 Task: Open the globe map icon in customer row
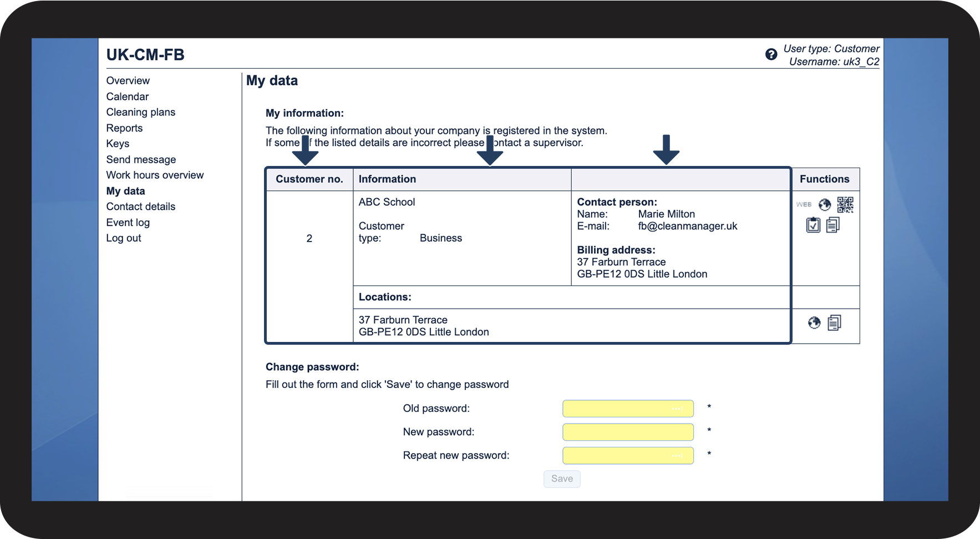[825, 205]
